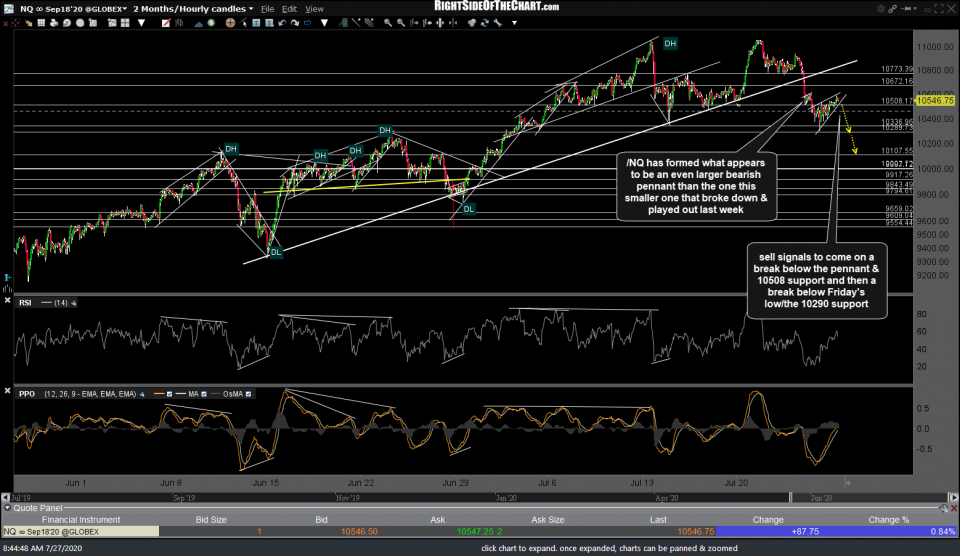Click the Change value +87.75
This screenshot has height=556, width=960.
(805, 532)
